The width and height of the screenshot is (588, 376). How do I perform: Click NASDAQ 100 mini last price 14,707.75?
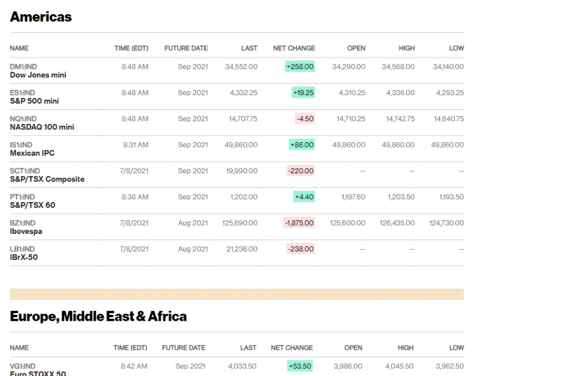click(243, 119)
